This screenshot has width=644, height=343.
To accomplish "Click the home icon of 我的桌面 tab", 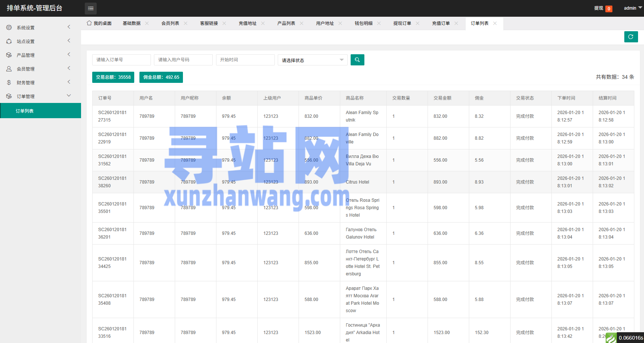I will [89, 23].
